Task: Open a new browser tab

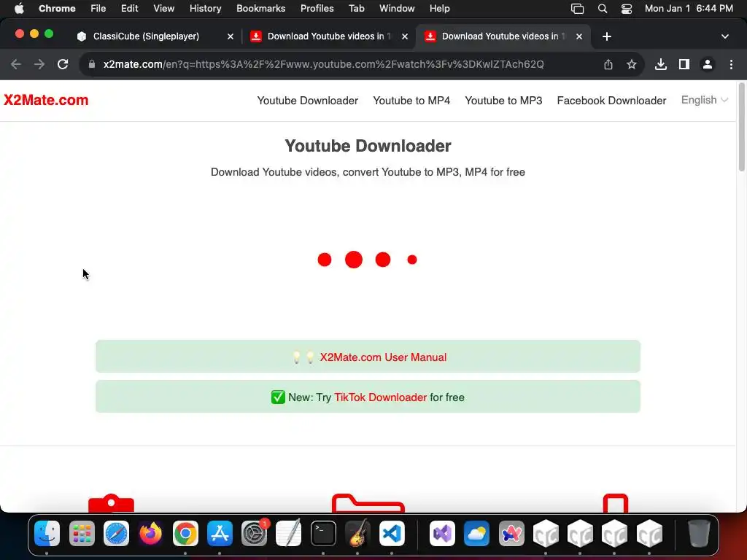Action: (x=607, y=36)
